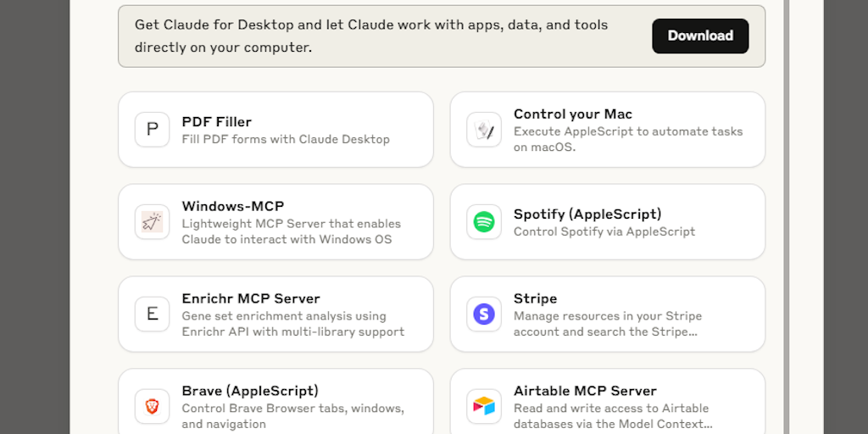Click the Brave lion logo icon
This screenshot has width=868, height=434.
[x=153, y=407]
